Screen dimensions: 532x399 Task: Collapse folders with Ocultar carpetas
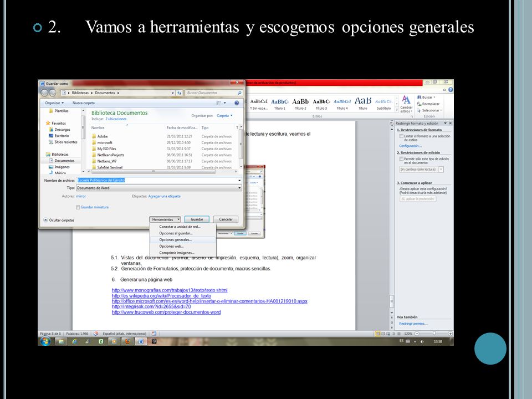click(59, 220)
